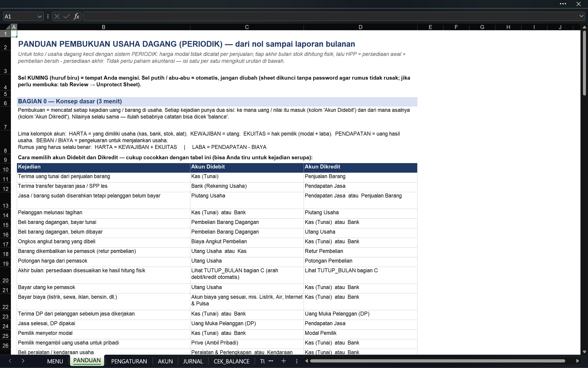Go to the previous sheet tab arrow

(x=10, y=361)
